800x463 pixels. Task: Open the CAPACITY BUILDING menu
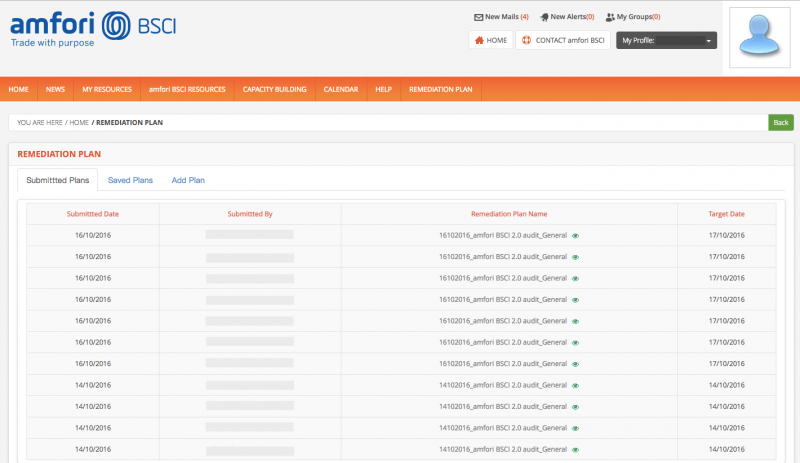273,90
